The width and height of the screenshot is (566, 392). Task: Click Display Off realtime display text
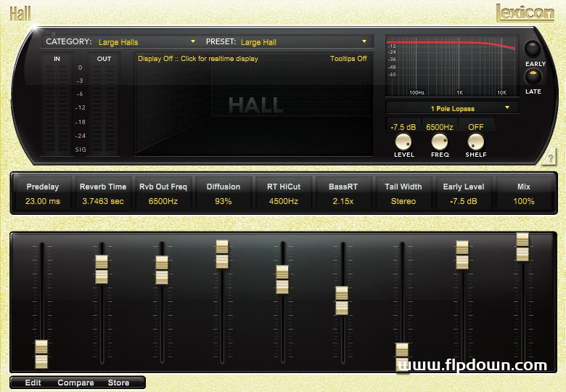198,59
